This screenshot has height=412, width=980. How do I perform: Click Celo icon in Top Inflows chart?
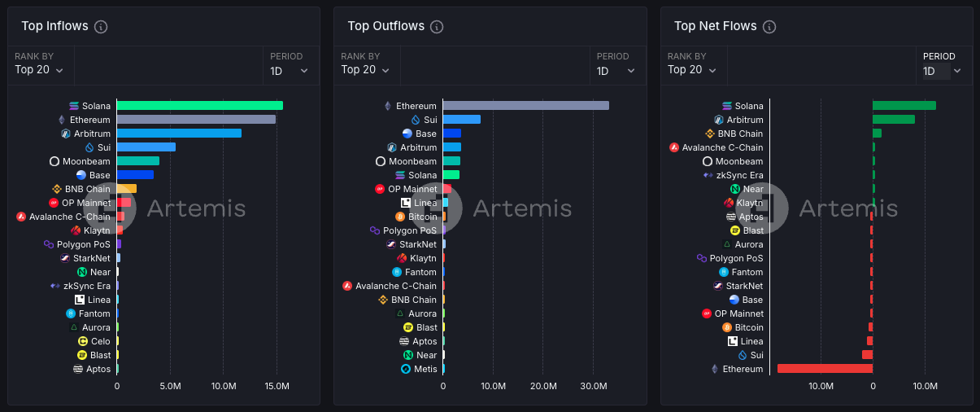[83, 341]
